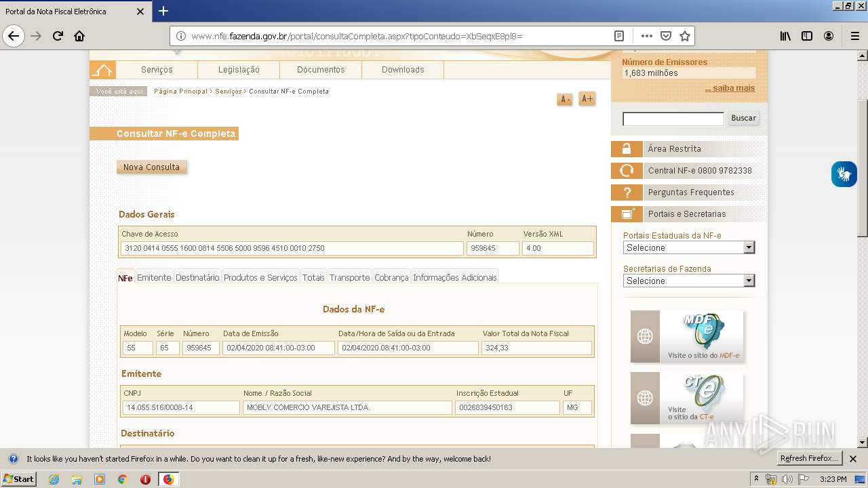The image size is (868, 488).
Task: Click the MOBLY COMERCIO VAREJISTA LTDA. field
Action: tap(347, 407)
